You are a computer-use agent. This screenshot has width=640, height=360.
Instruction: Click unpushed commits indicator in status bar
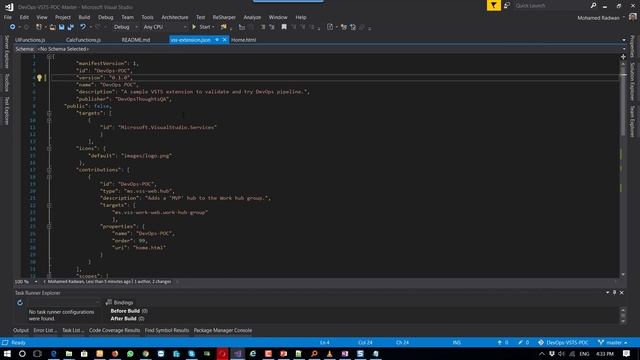502,342
